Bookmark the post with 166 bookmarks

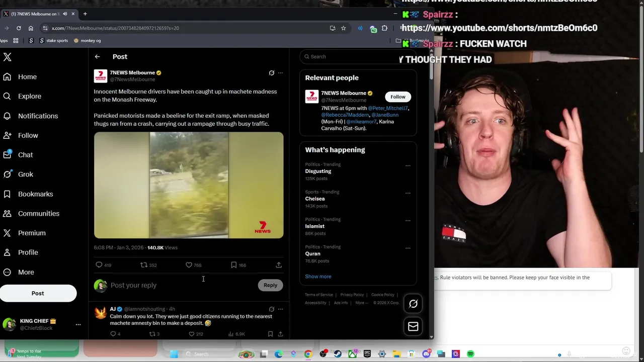tap(233, 265)
